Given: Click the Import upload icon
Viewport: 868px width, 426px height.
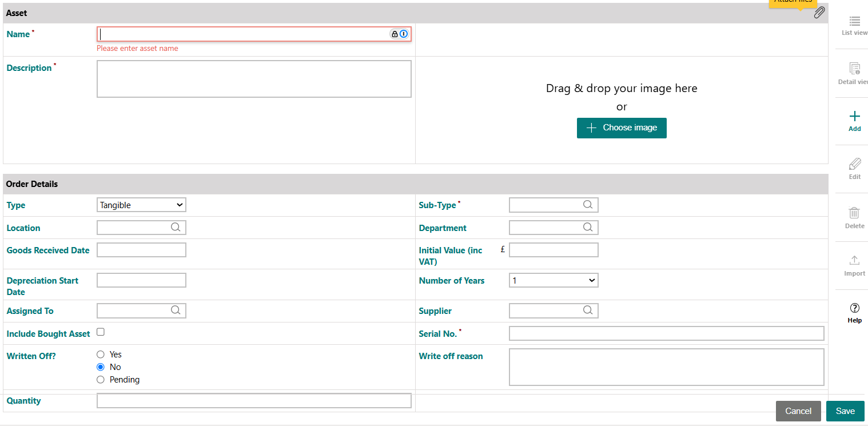Looking at the screenshot, I should pyautogui.click(x=854, y=260).
